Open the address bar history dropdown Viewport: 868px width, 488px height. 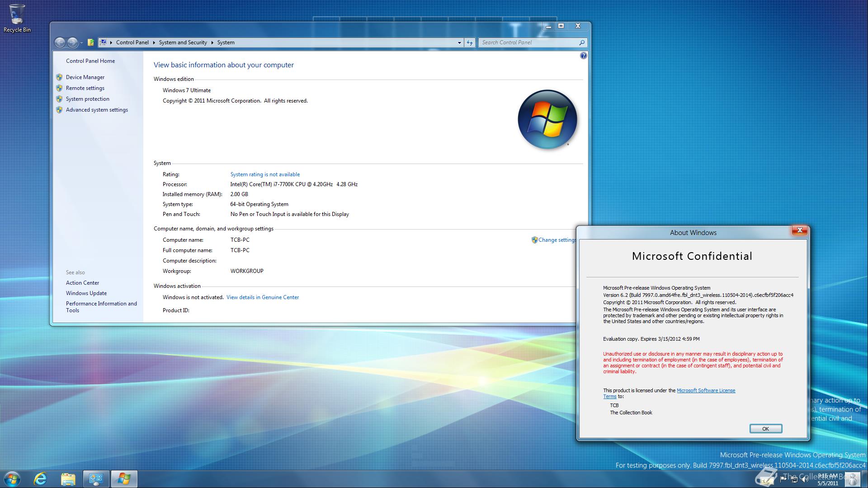point(459,42)
